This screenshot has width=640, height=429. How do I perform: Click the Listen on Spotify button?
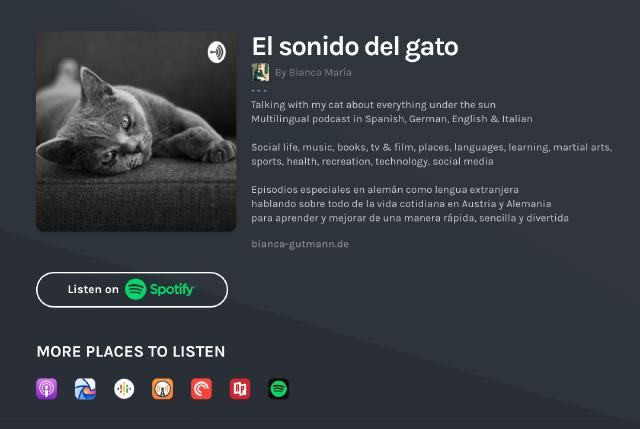point(132,289)
